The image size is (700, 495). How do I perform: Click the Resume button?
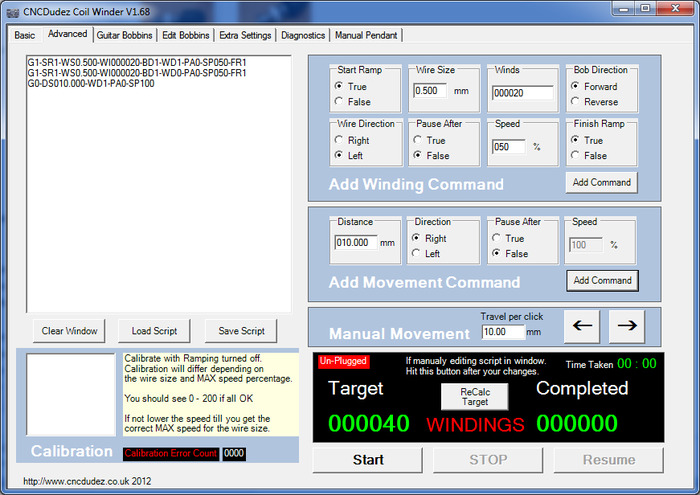point(608,460)
